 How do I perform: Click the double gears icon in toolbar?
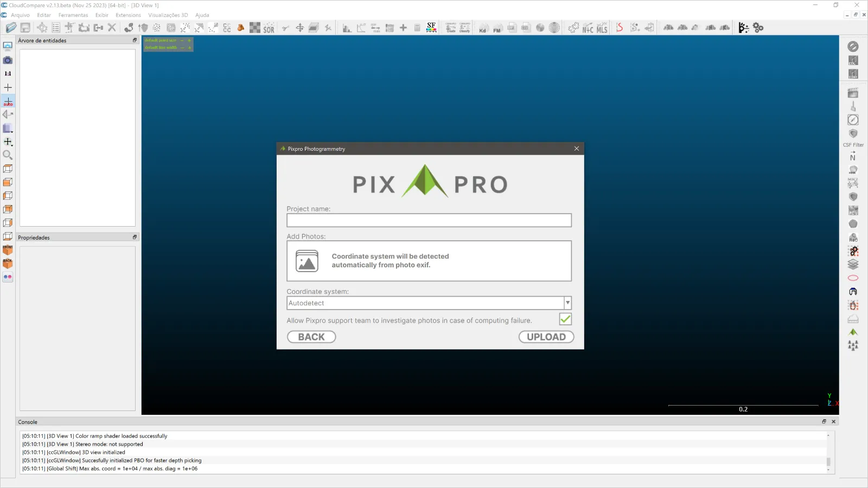coord(758,28)
